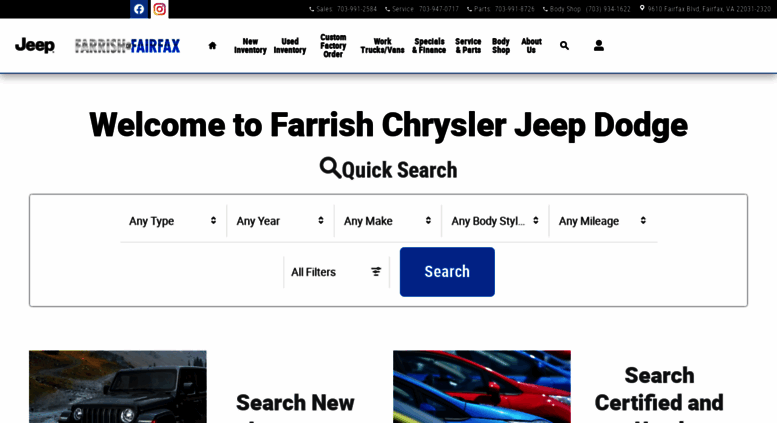Click the All Filters slider icon
The image size is (777, 423).
pyautogui.click(x=376, y=271)
